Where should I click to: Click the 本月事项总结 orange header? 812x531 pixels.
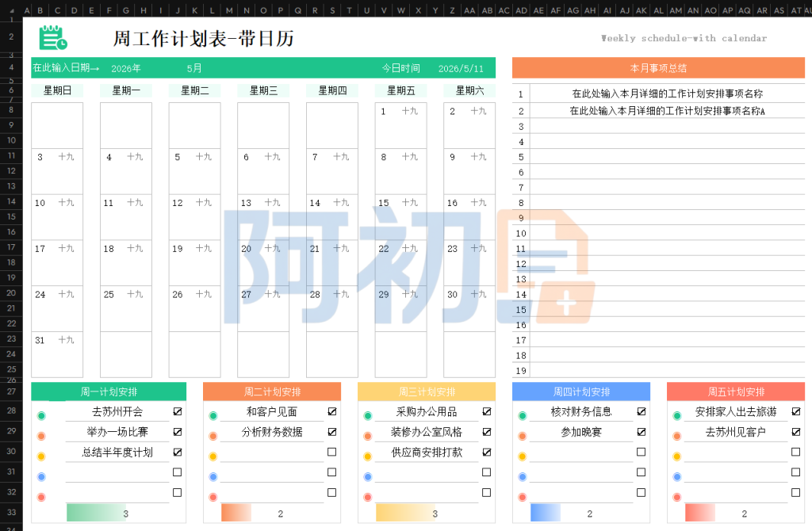[x=658, y=68]
